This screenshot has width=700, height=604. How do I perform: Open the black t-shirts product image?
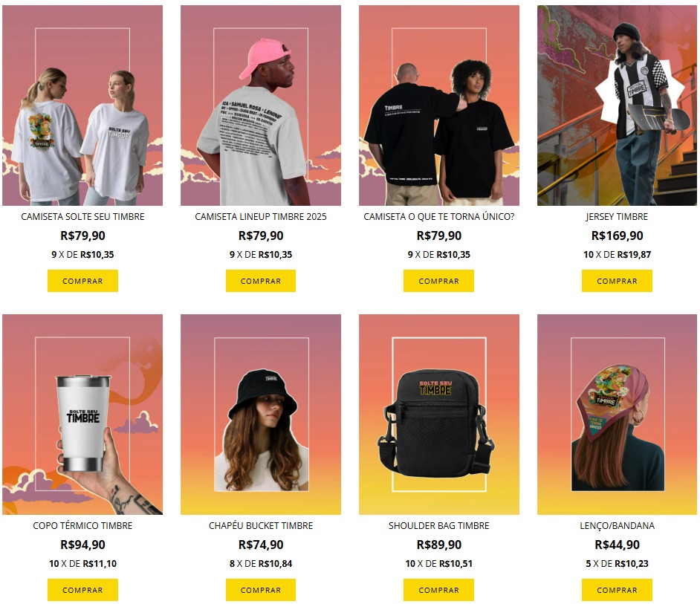[439, 105]
